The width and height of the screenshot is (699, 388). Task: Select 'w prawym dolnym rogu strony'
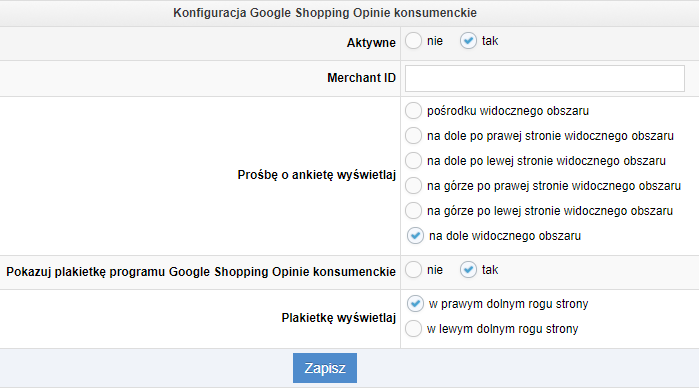[x=415, y=304]
